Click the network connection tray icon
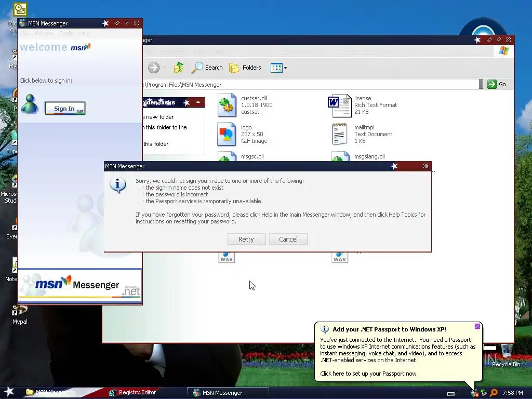The height and width of the screenshot is (399, 532). pyautogui.click(x=484, y=393)
